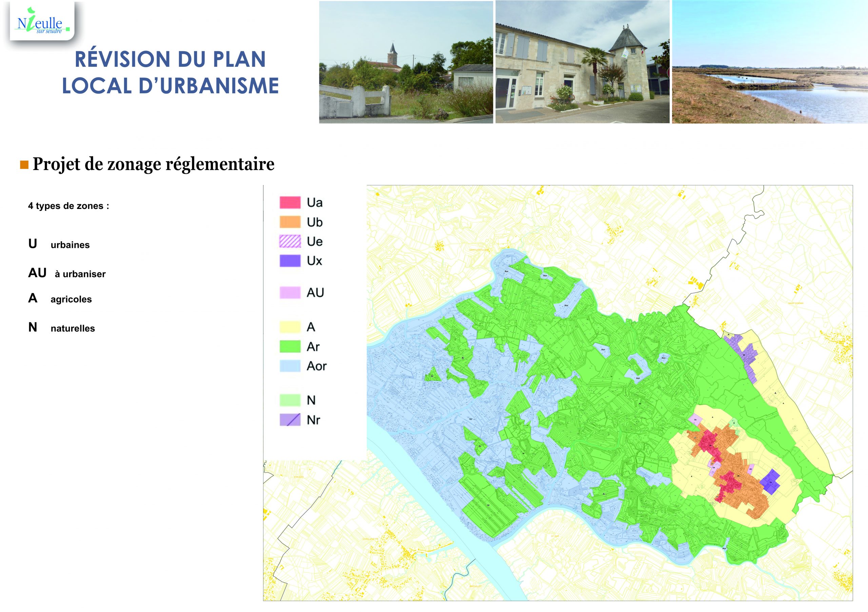Image resolution: width=868 pixels, height=612 pixels.
Task: Click the hatched Ue legend swatch
Action: tap(290, 241)
